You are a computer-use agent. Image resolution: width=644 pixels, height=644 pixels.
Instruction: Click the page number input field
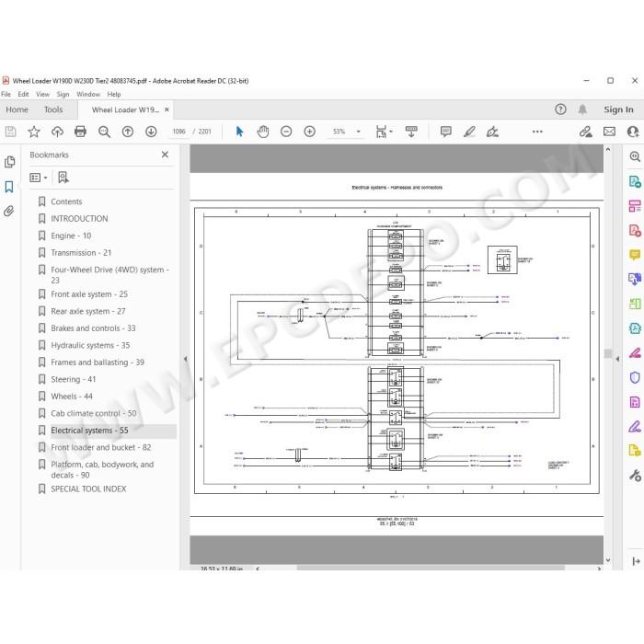179,132
